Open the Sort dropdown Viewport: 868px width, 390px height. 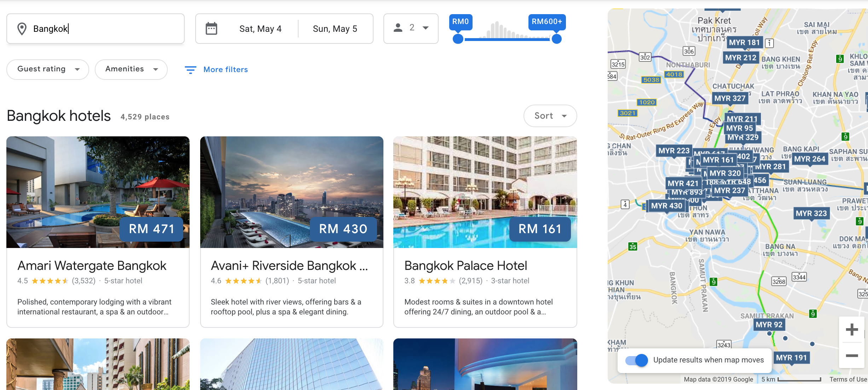pos(550,116)
